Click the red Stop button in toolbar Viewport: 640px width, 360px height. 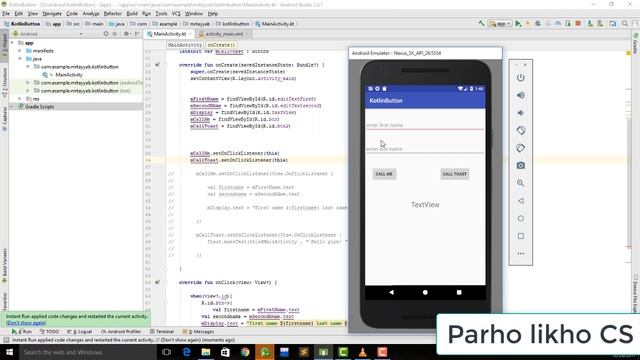pos(578,24)
